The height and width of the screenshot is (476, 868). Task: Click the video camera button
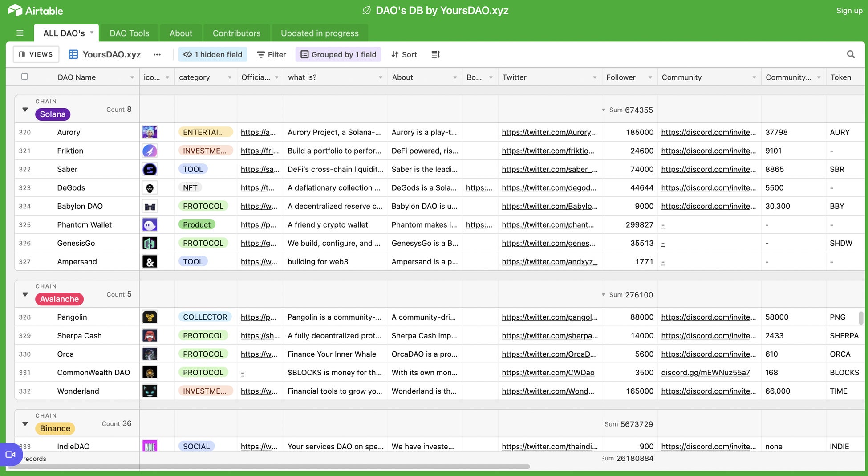[10, 454]
